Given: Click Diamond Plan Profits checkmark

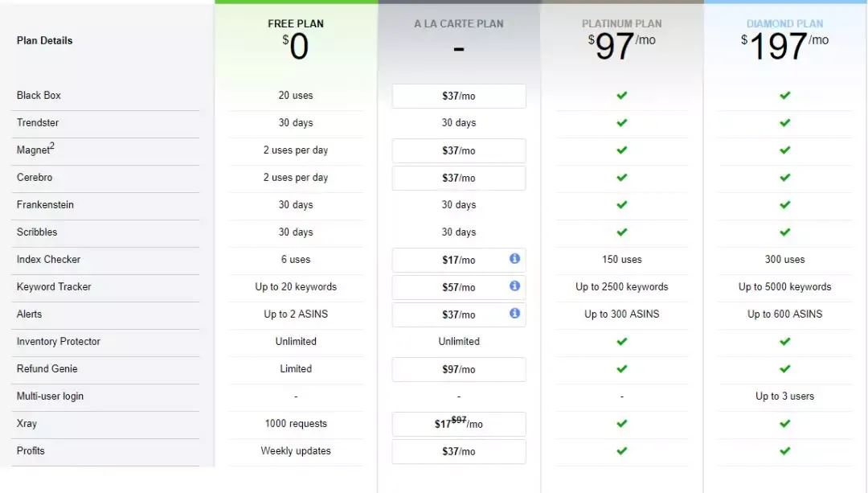Looking at the screenshot, I should point(784,451).
